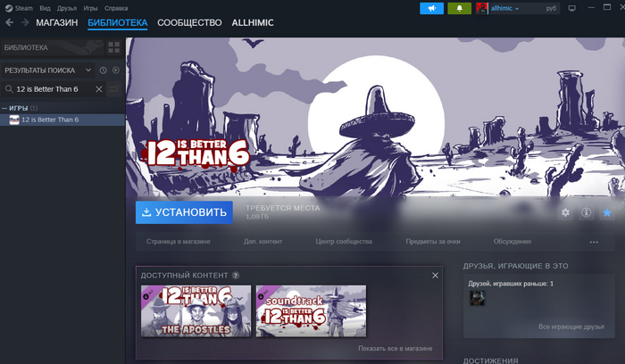
Task: Open The Apostles DLC thumbnail
Action: click(x=196, y=311)
